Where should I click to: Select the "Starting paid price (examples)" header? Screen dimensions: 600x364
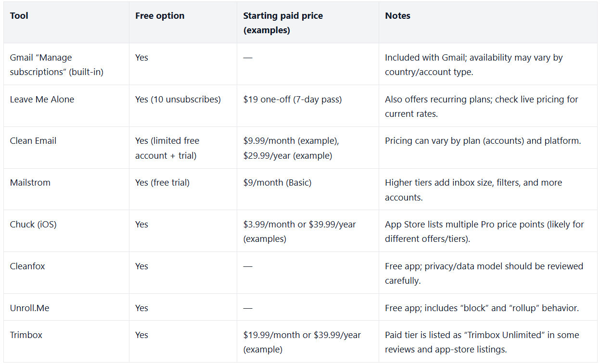pos(283,23)
